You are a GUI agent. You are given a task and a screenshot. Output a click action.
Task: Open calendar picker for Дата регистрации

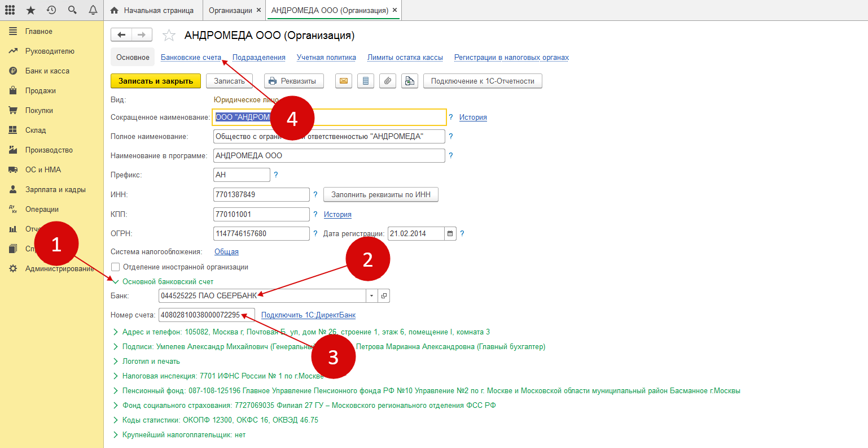pos(450,233)
